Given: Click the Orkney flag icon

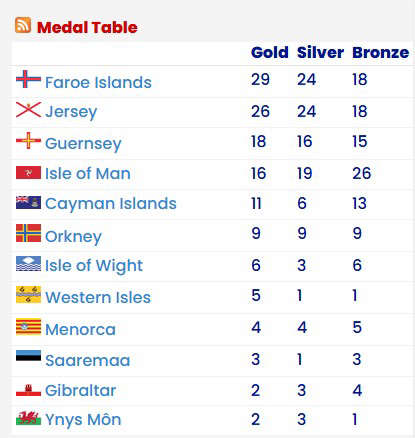Looking at the screenshot, I should pos(28,233).
